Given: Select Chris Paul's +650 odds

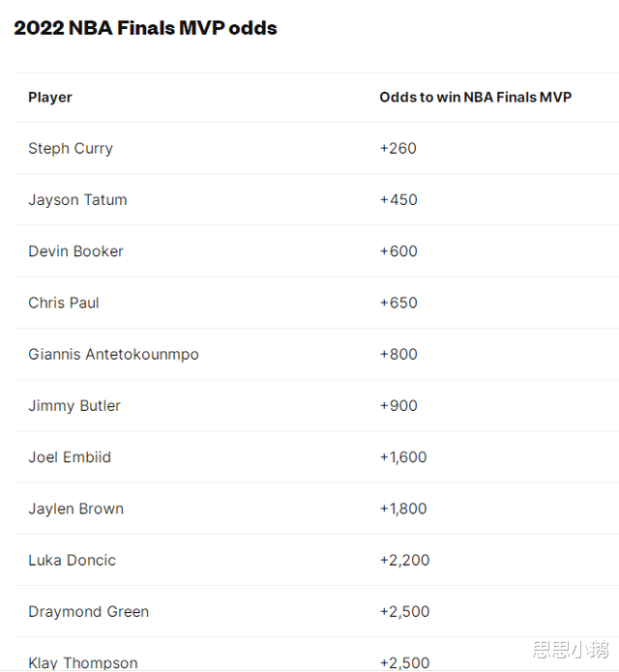Looking at the screenshot, I should pyautogui.click(x=398, y=303).
